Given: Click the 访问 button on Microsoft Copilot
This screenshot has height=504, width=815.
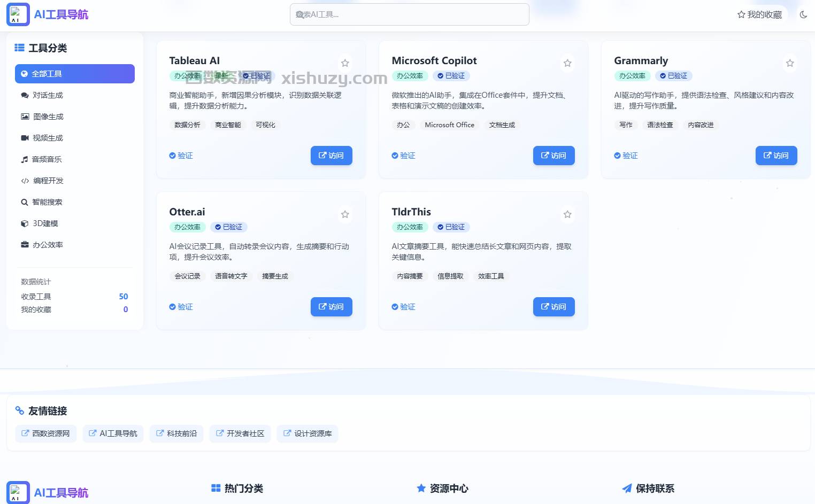Looking at the screenshot, I should coord(553,156).
